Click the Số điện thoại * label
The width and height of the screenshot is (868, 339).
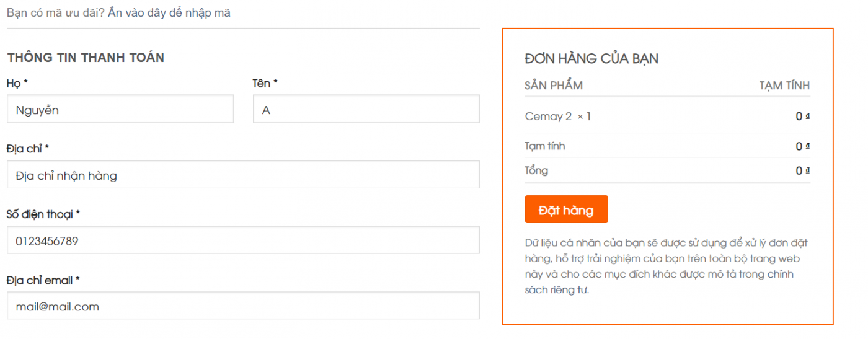click(x=43, y=214)
